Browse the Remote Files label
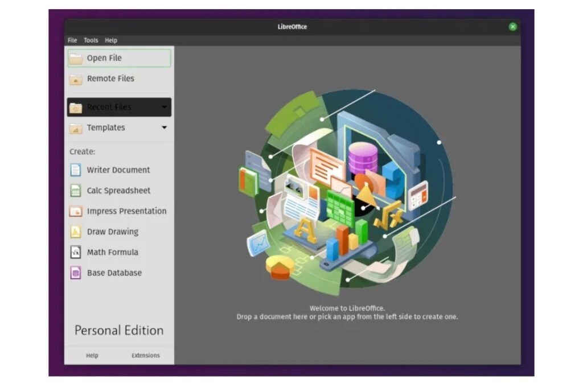Screen dimensions: 583x392 tap(111, 79)
